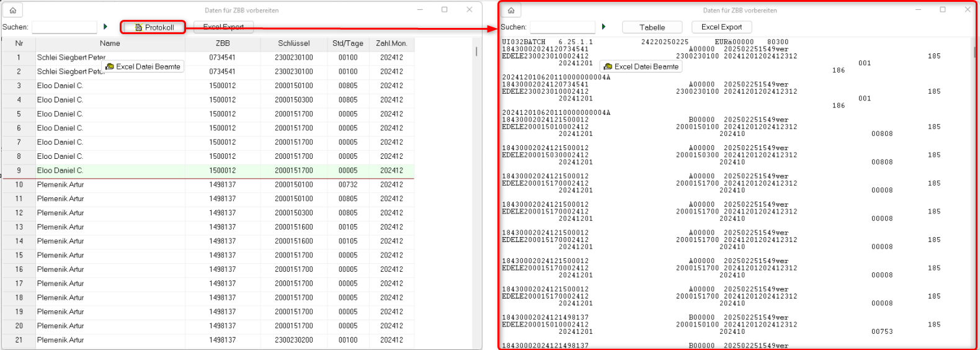Click the search arrow icon in right window
980x350 pixels.
pyautogui.click(x=604, y=27)
